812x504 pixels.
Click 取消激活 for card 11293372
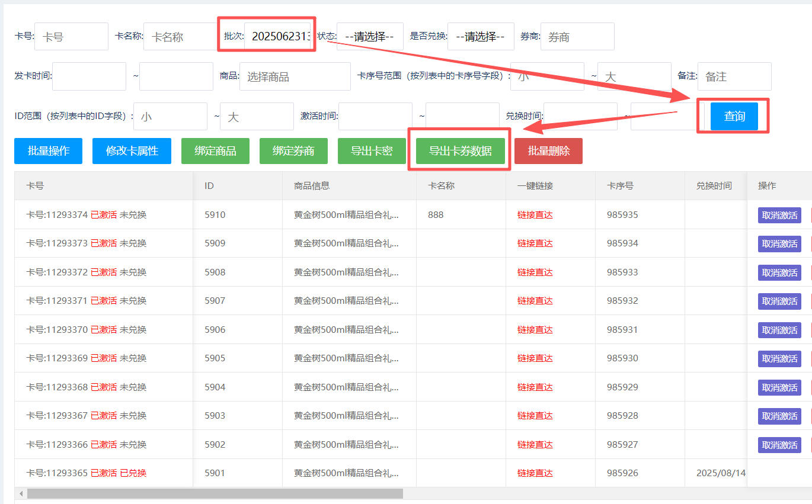779,272
